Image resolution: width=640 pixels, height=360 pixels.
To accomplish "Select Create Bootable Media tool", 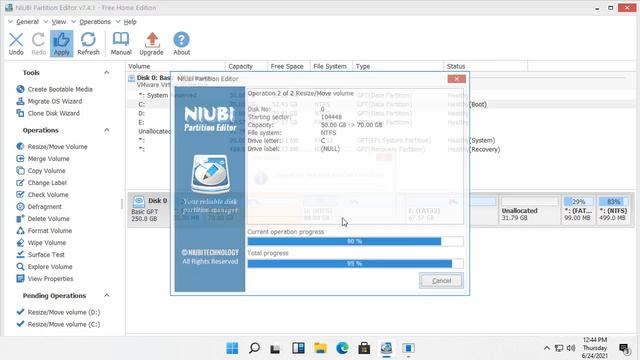I will [54, 89].
